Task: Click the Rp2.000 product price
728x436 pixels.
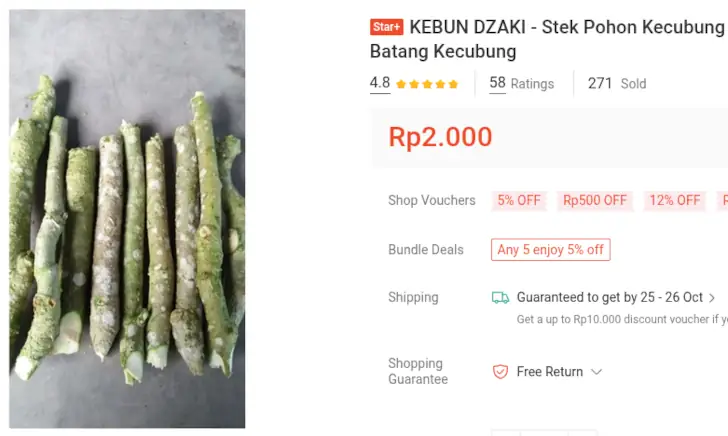Action: coord(440,137)
